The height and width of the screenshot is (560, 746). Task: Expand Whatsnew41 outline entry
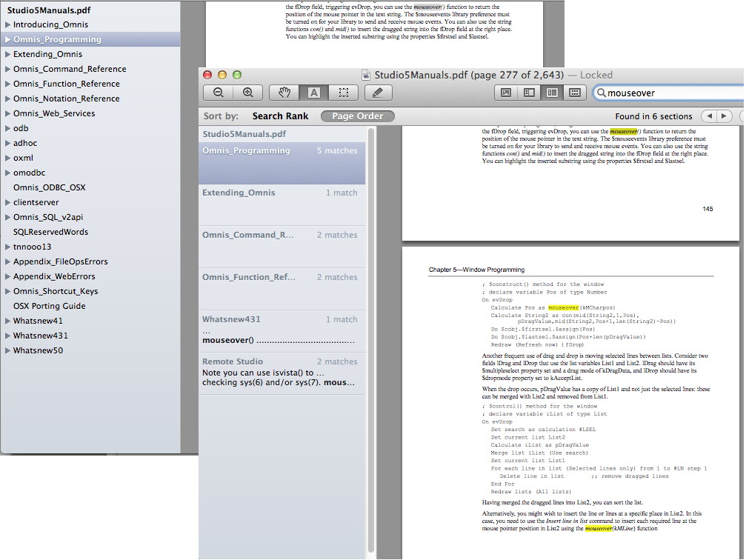[x=7, y=320]
